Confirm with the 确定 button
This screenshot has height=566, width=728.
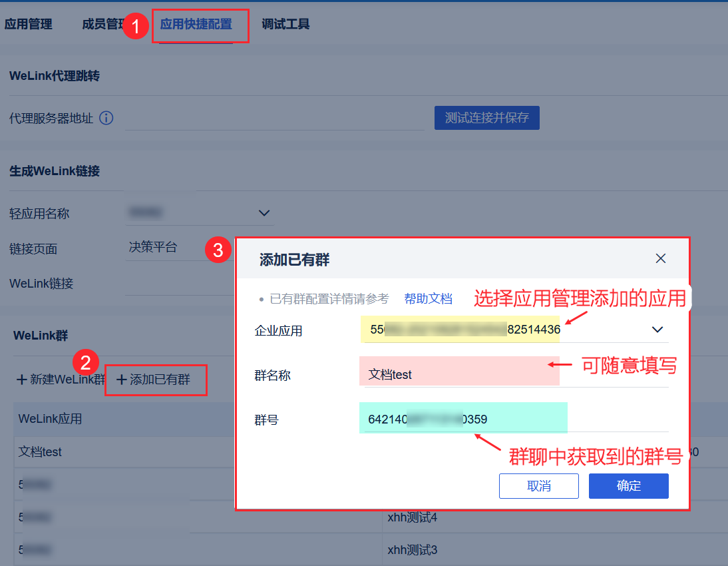pyautogui.click(x=629, y=486)
